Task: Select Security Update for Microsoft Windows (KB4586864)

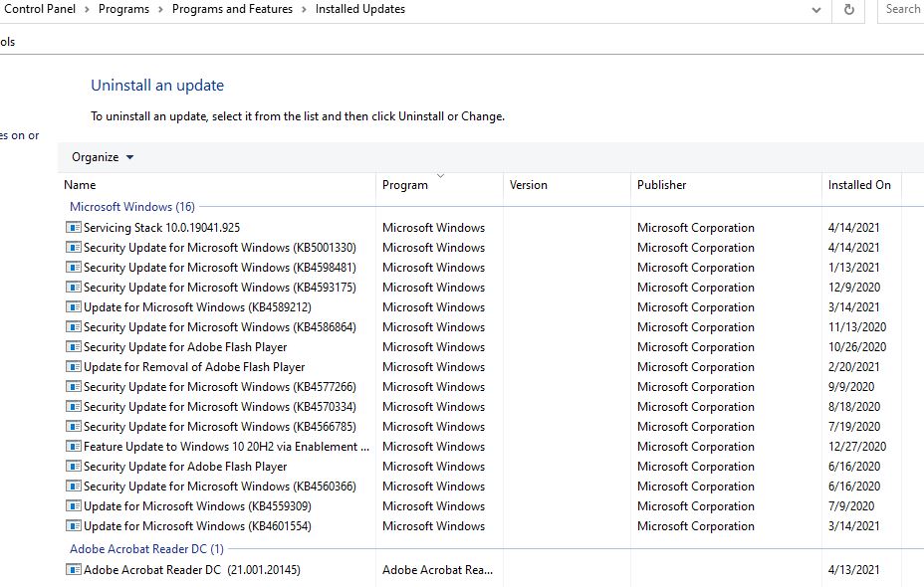Action: coord(220,326)
